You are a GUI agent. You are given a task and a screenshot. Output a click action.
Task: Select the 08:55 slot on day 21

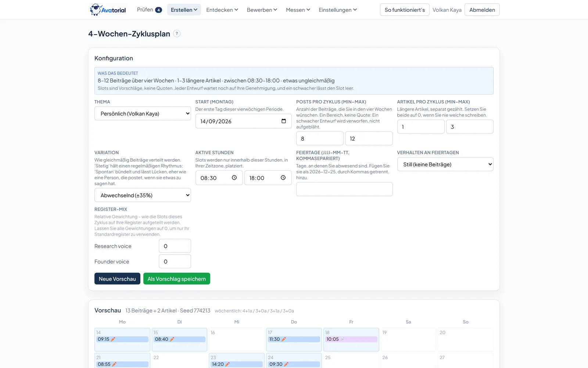(x=122, y=364)
